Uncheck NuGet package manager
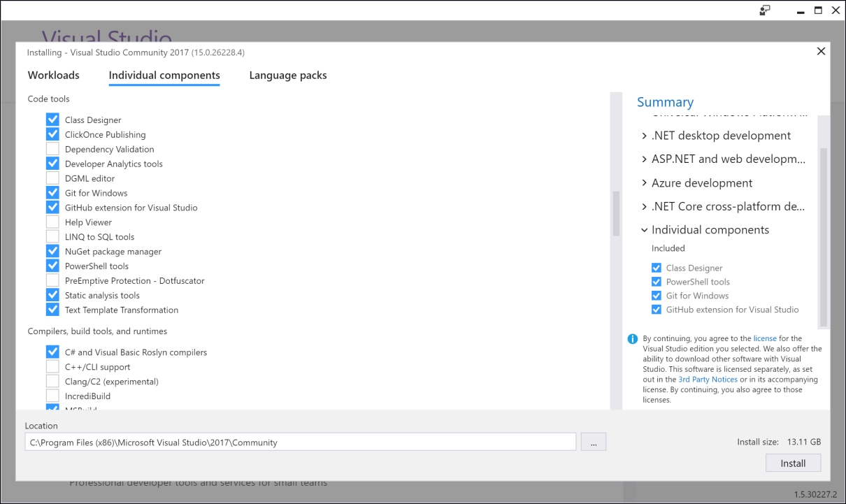Screen dimensions: 846x504 coord(52,252)
